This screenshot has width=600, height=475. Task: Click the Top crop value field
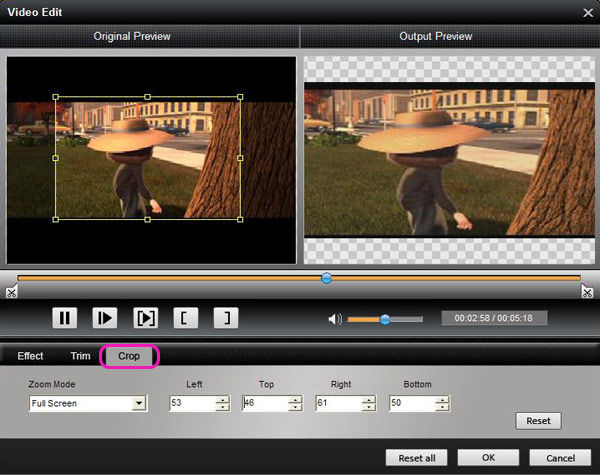pos(265,403)
